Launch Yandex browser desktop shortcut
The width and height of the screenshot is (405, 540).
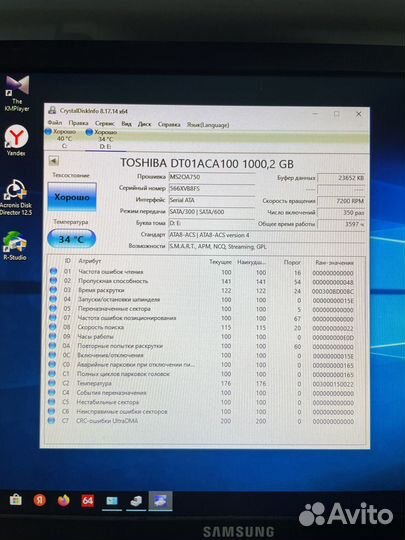coord(16,141)
